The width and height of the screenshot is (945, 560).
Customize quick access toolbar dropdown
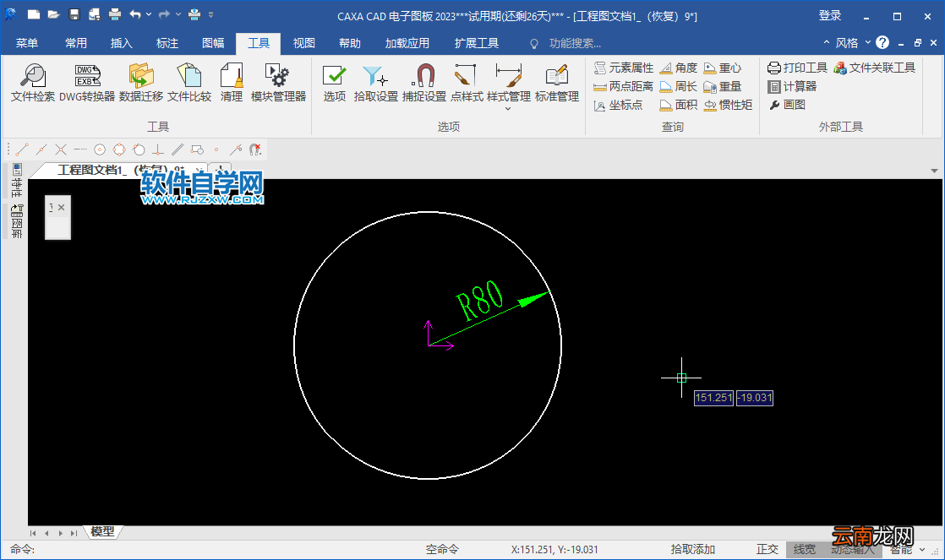pyautogui.click(x=211, y=14)
